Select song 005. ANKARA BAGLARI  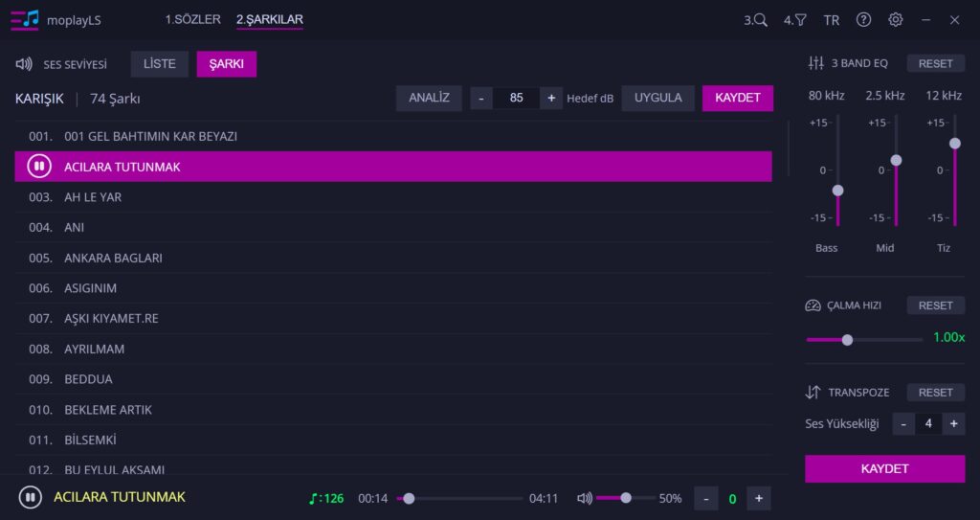tap(393, 258)
